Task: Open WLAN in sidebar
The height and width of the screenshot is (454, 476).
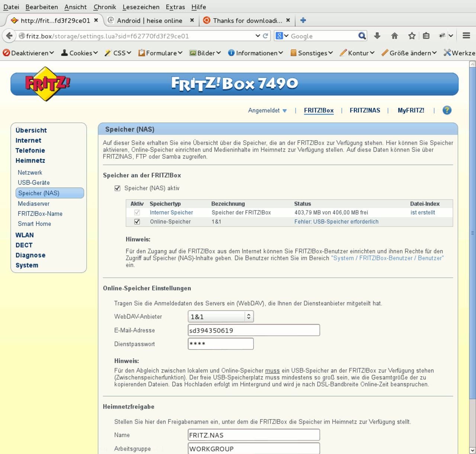Action: click(25, 235)
